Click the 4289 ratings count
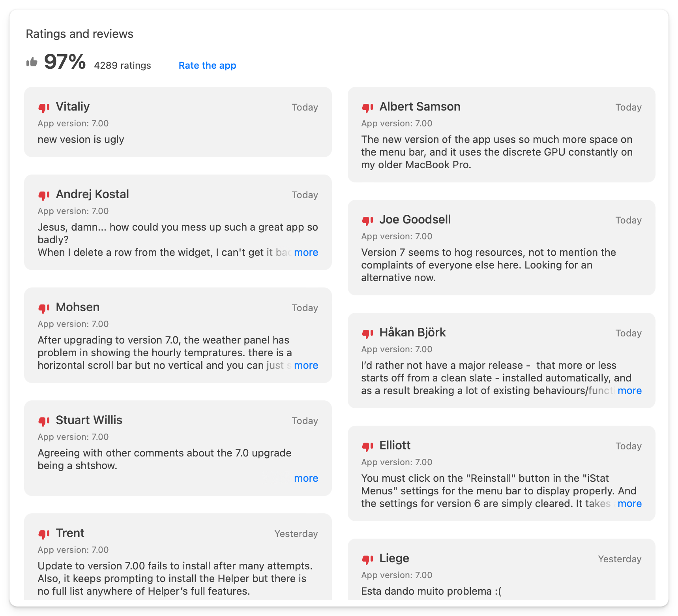This screenshot has width=678, height=616. (122, 66)
